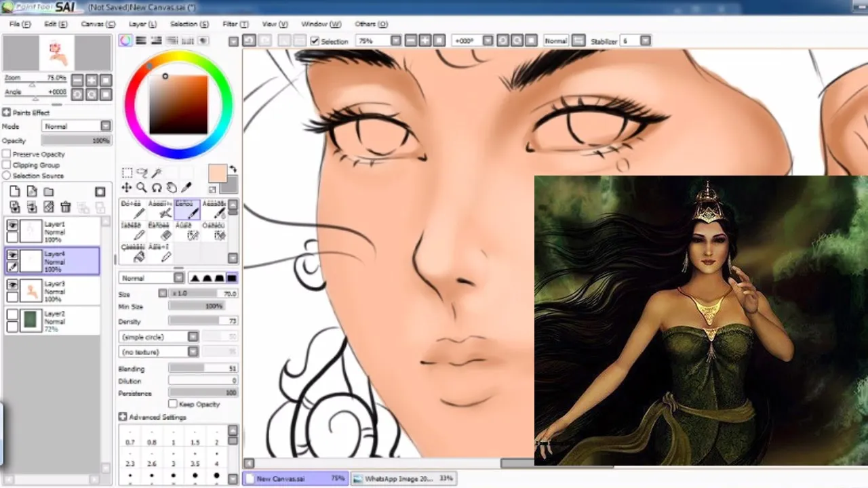Open the brush mode Normal dropdown
The image size is (868, 488).
151,278
